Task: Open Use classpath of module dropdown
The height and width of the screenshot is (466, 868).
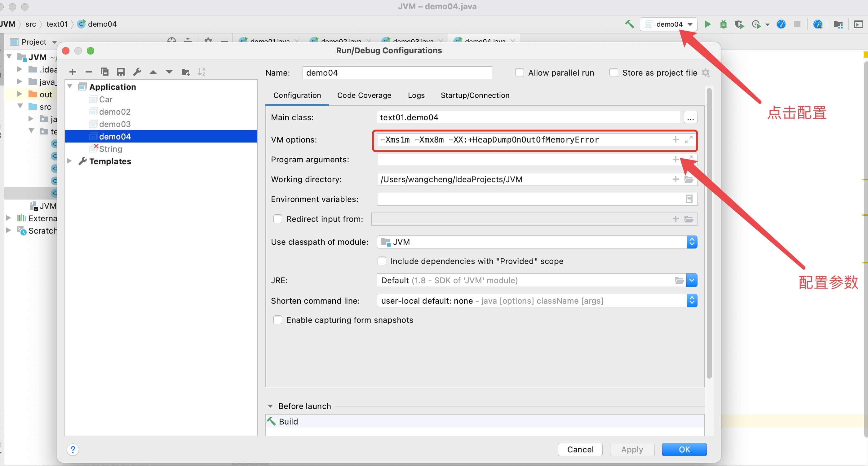Action: point(692,242)
